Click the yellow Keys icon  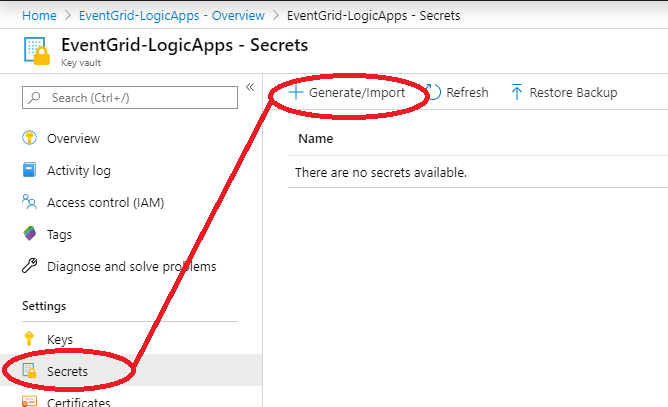tap(29, 339)
